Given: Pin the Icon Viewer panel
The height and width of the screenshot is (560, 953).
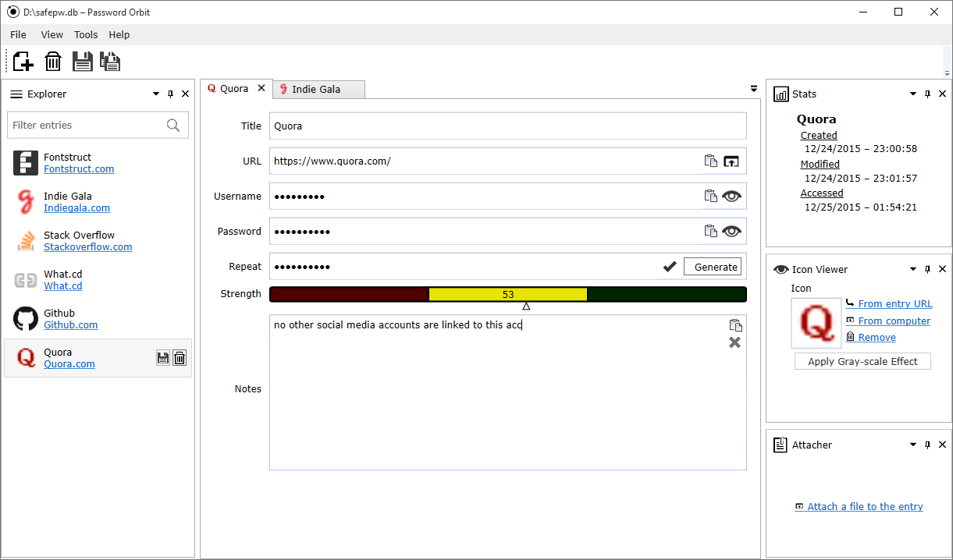Looking at the screenshot, I should click(x=928, y=270).
